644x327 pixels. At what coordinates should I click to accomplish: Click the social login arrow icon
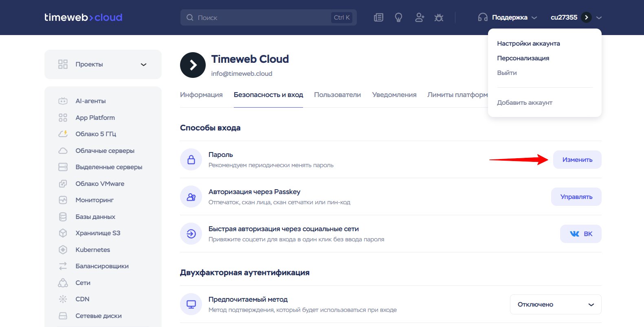click(x=191, y=234)
